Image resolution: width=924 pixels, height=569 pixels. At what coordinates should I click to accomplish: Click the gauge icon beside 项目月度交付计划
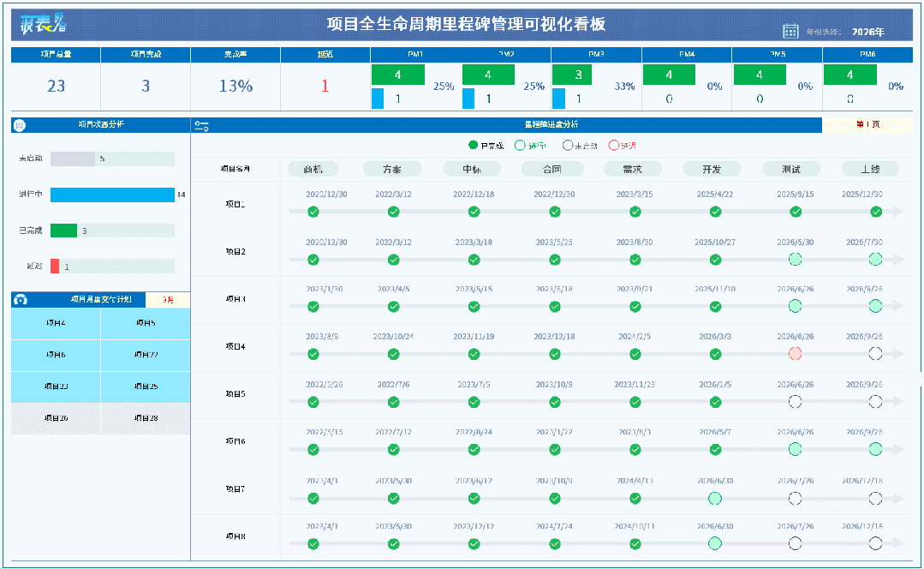tap(21, 300)
